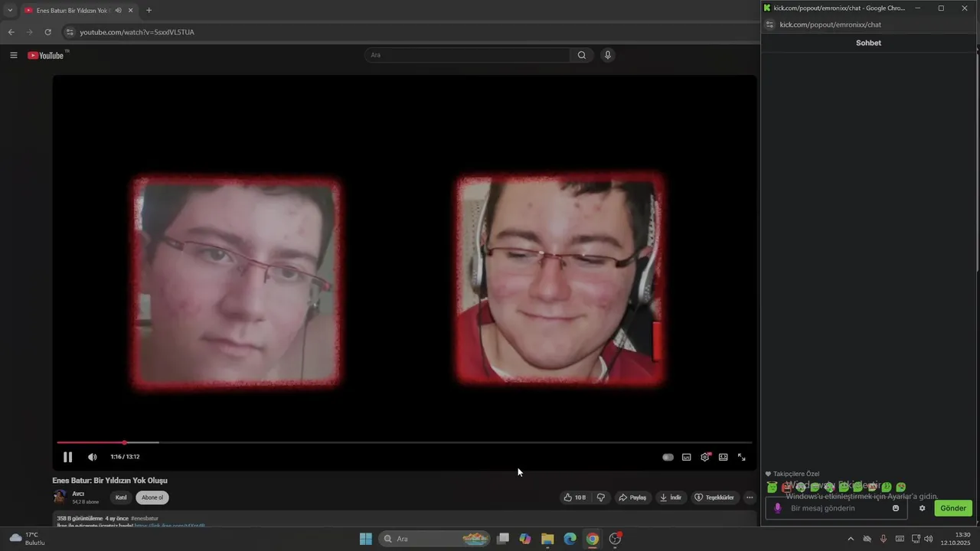This screenshot has height=551, width=980.
Task: Click the Katıl join button
Action: pos(121,497)
